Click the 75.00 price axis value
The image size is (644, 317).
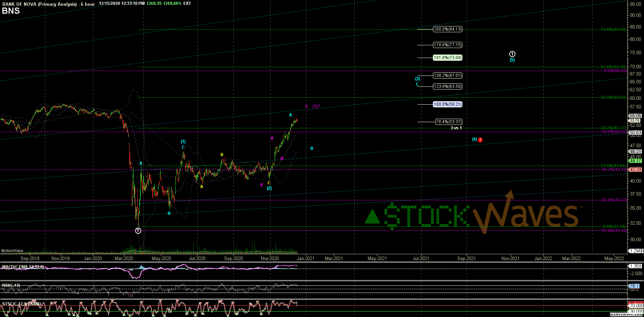tap(636, 53)
